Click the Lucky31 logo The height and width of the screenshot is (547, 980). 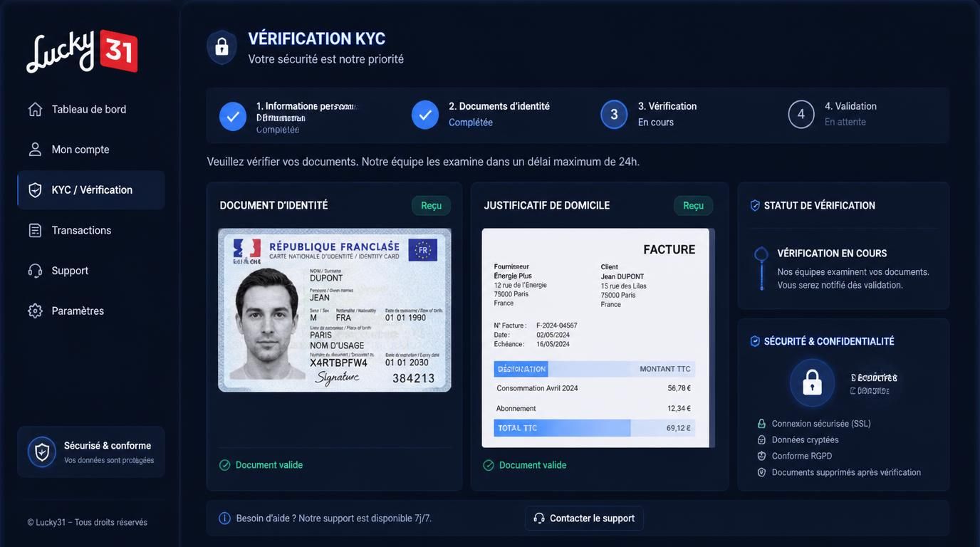82,51
